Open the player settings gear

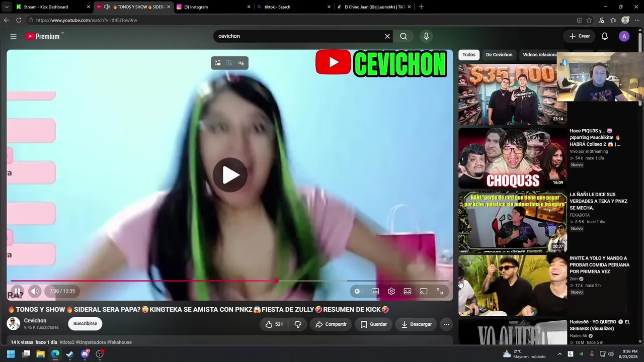[391, 291]
